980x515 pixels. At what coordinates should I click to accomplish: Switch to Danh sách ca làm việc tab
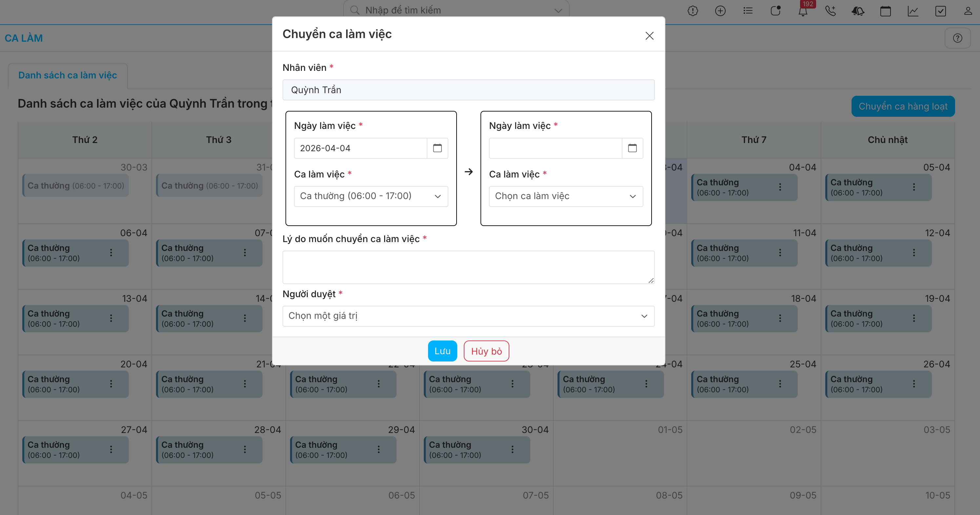68,75
